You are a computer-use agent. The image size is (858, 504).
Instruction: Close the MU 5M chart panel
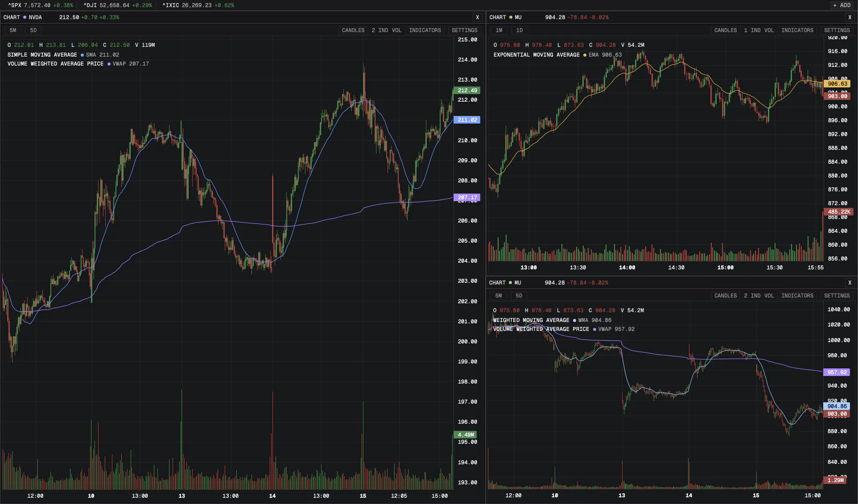[850, 283]
